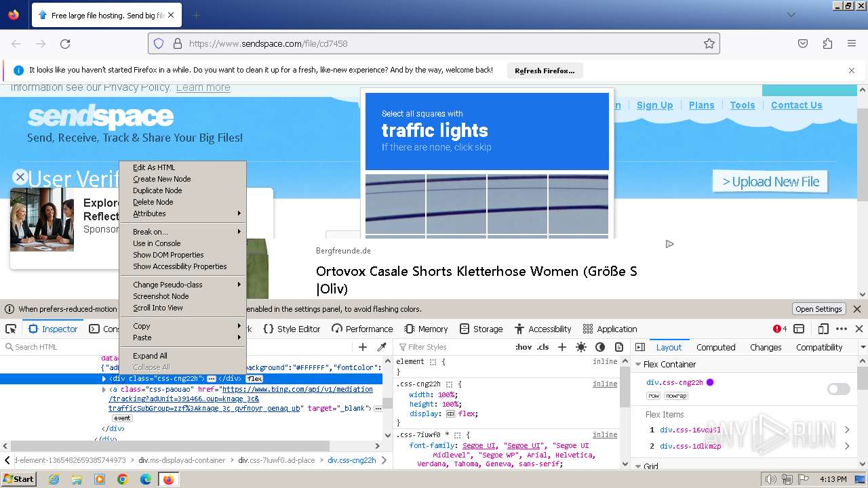
Task: Collapse the rules pane sidebar toggle
Action: click(x=640, y=347)
